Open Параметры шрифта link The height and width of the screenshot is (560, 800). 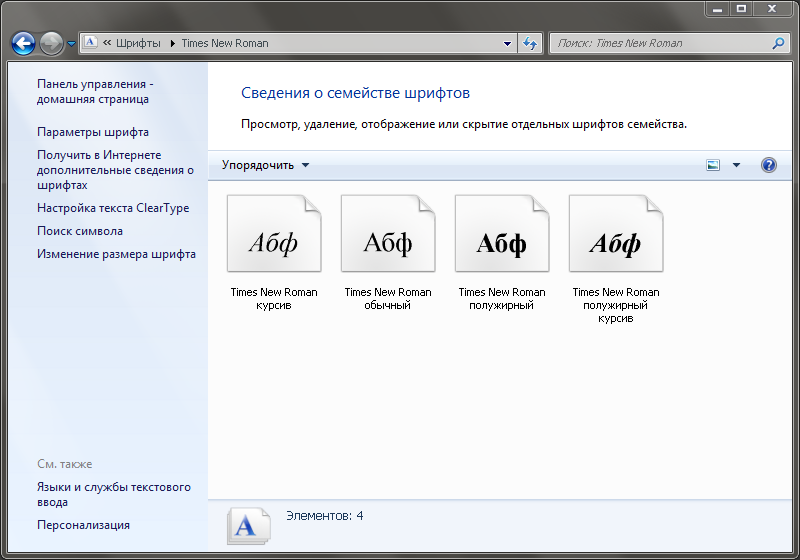pyautogui.click(x=93, y=132)
